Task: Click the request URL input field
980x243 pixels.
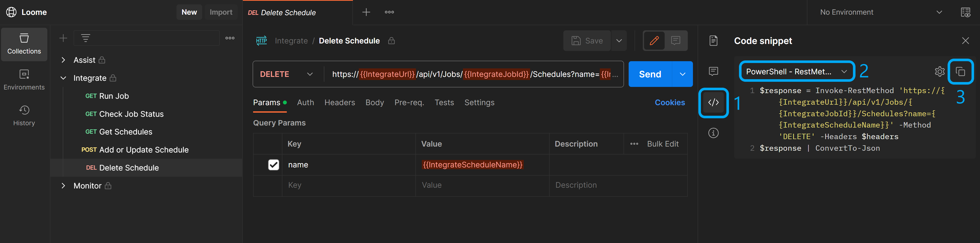Action: (474, 74)
